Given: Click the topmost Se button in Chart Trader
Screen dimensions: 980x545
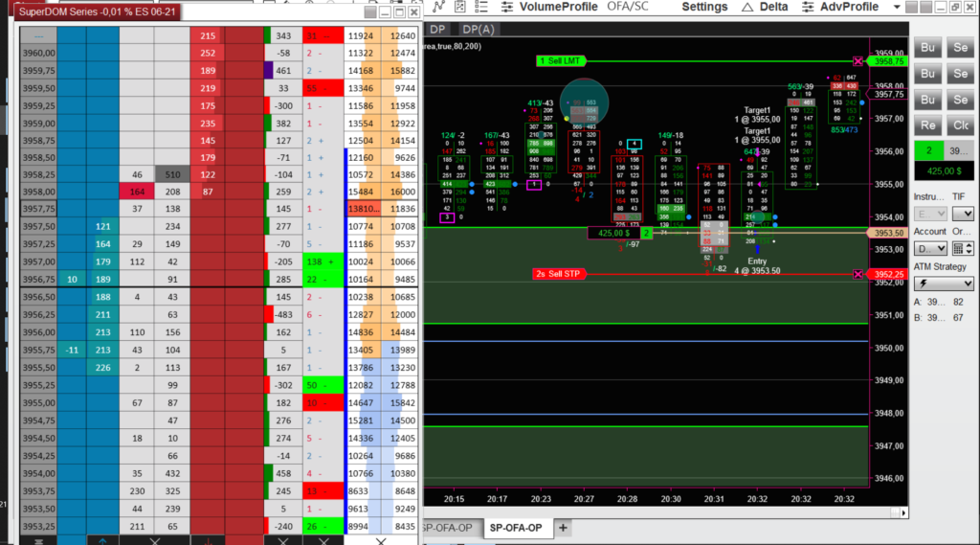Looking at the screenshot, I should click(x=961, y=48).
